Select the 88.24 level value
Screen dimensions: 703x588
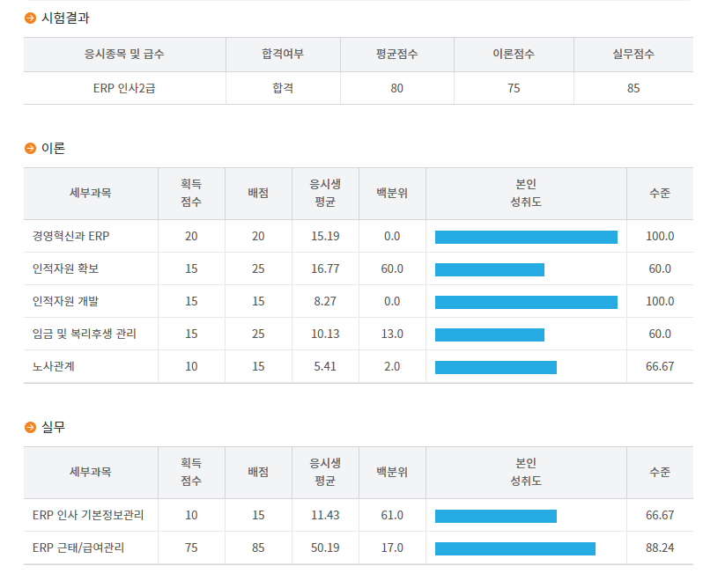pyautogui.click(x=660, y=548)
